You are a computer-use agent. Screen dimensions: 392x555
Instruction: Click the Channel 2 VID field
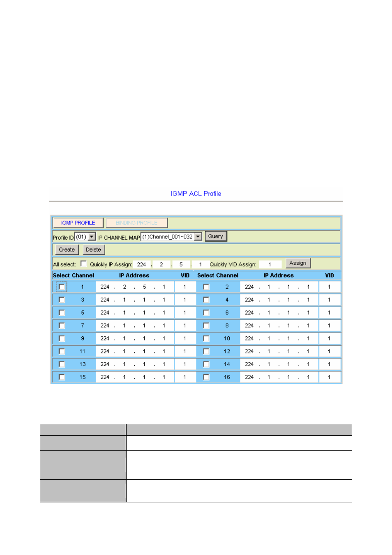(x=329, y=287)
